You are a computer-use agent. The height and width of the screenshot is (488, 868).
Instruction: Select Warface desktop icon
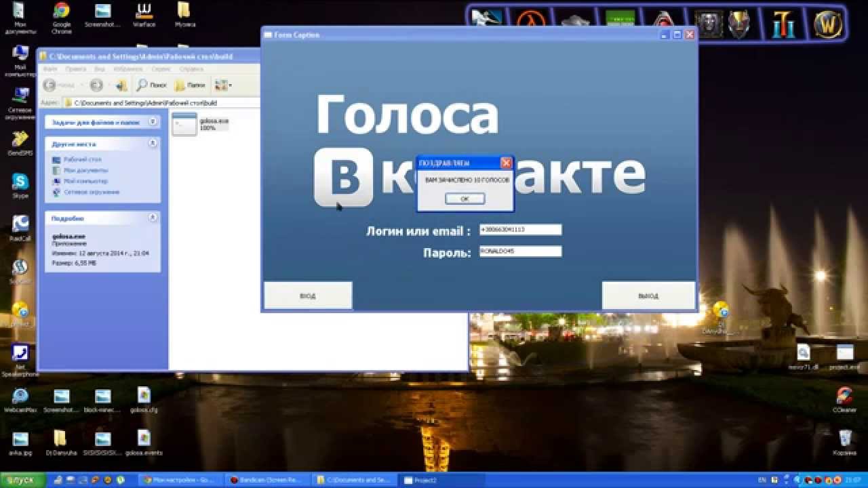click(x=144, y=16)
